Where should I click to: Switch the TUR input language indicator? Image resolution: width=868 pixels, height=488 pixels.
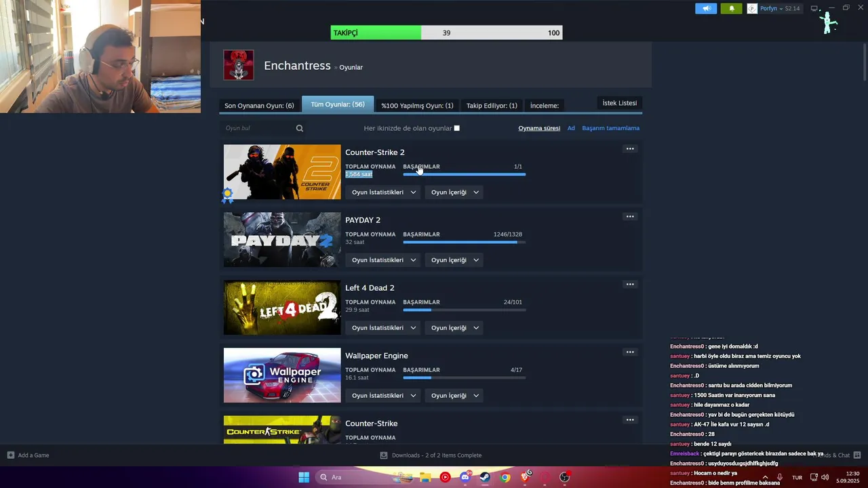point(797,477)
